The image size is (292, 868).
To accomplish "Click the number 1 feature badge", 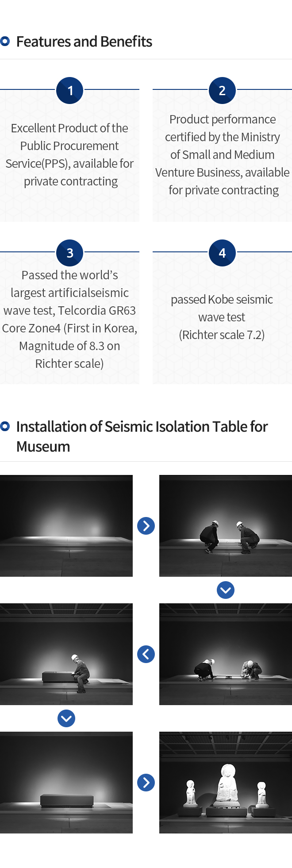I will click(70, 90).
